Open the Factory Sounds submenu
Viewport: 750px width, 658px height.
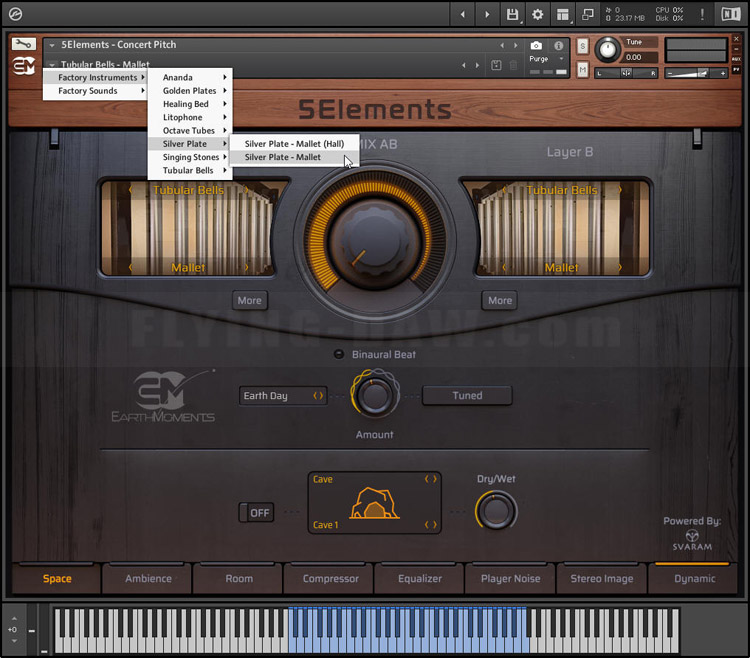tap(95, 91)
